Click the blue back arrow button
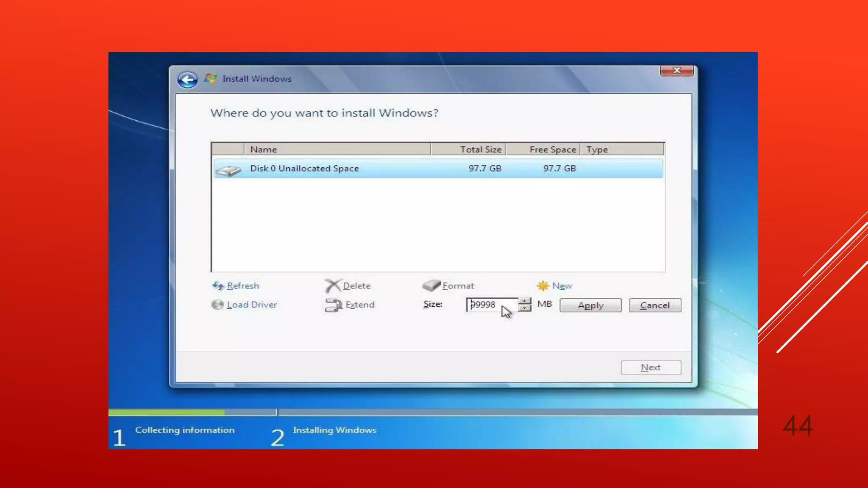 (x=187, y=80)
